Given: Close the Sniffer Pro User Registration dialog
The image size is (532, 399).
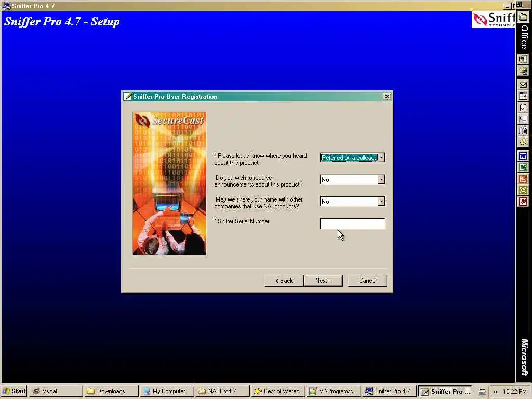Looking at the screenshot, I should (387, 97).
